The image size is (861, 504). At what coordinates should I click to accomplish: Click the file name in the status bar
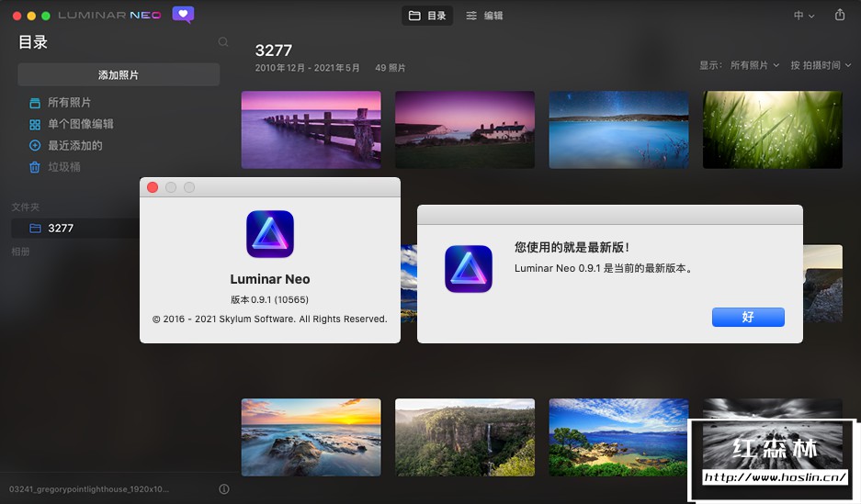(x=89, y=489)
